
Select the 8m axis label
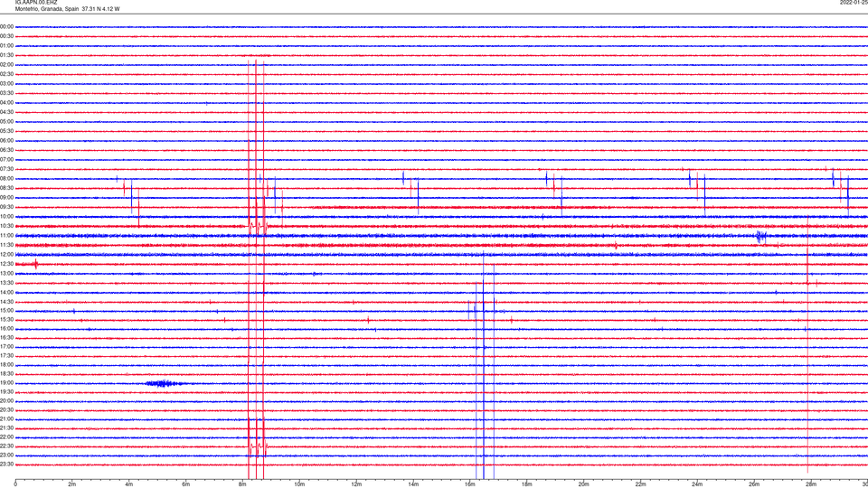[242, 484]
